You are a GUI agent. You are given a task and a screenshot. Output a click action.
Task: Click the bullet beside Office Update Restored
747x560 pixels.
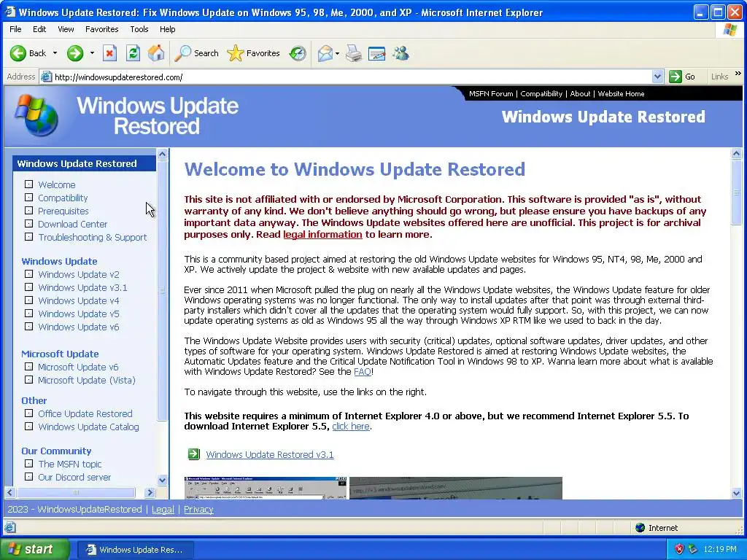(x=29, y=413)
